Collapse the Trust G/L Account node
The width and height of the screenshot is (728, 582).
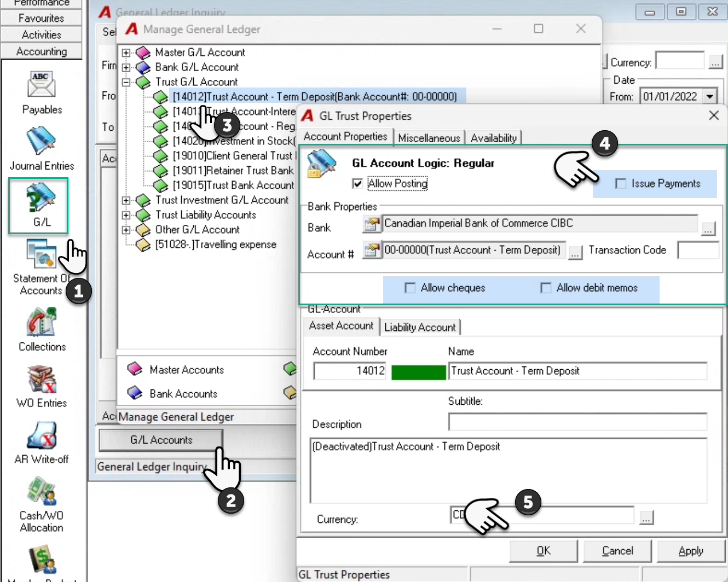[x=126, y=83]
